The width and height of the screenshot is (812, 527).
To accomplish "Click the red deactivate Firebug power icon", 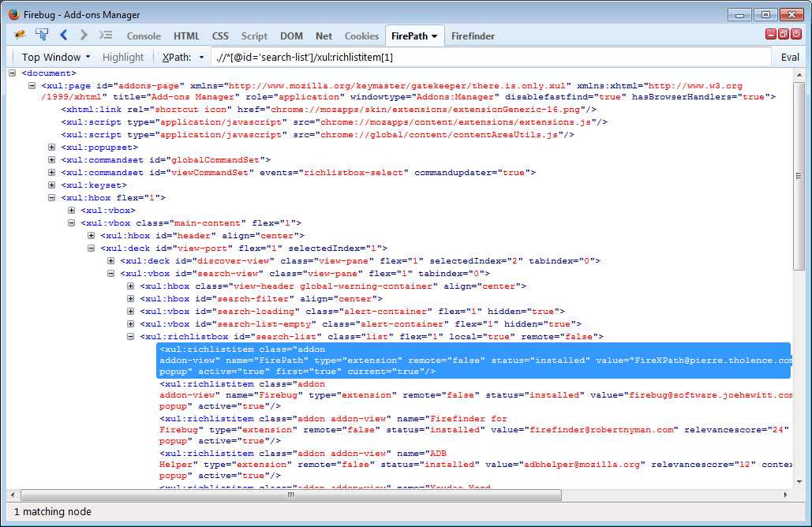I will 796,34.
